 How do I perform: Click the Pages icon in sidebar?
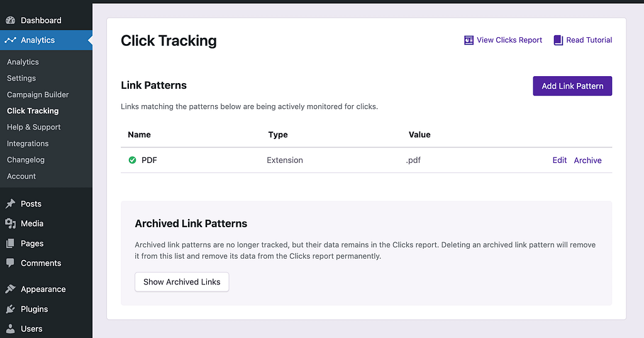pos(10,244)
